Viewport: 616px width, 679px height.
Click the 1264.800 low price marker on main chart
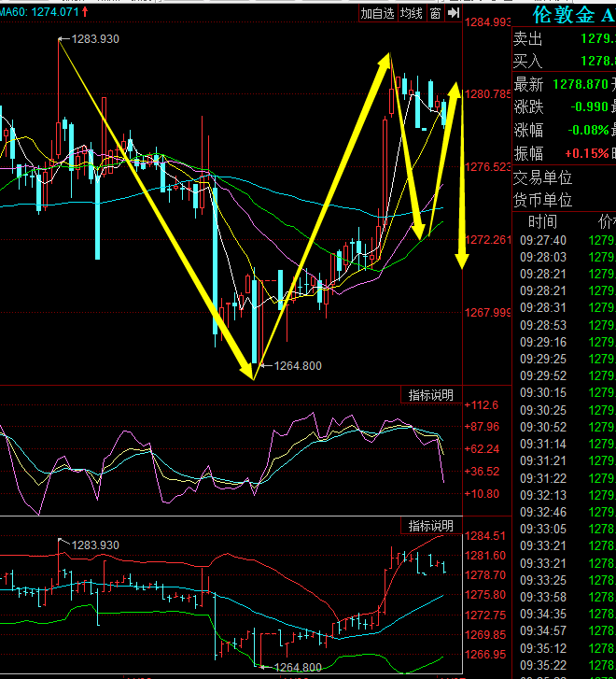[297, 365]
